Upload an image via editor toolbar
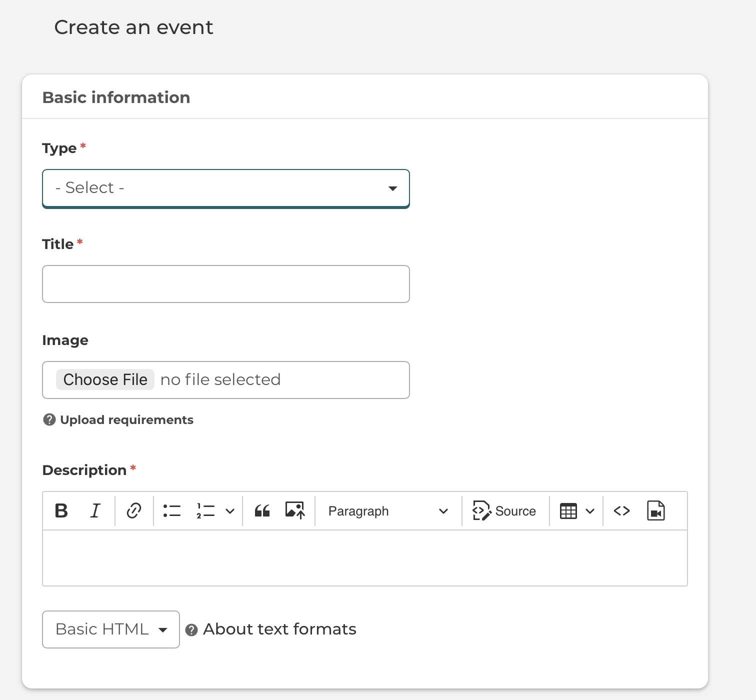 295,511
